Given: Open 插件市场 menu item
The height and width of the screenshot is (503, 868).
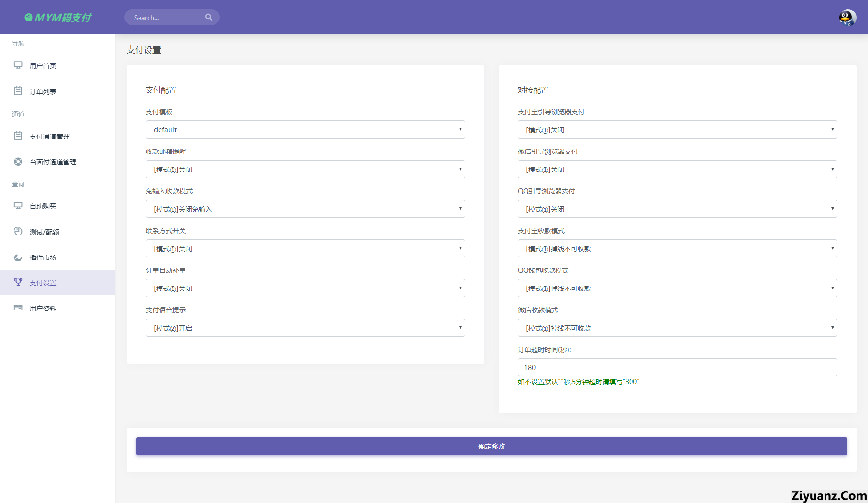Looking at the screenshot, I should click(43, 257).
